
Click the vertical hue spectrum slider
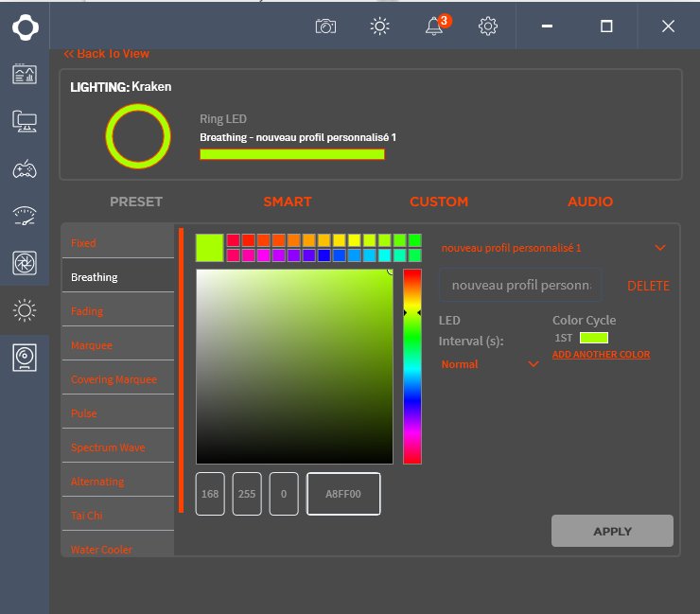click(x=412, y=367)
